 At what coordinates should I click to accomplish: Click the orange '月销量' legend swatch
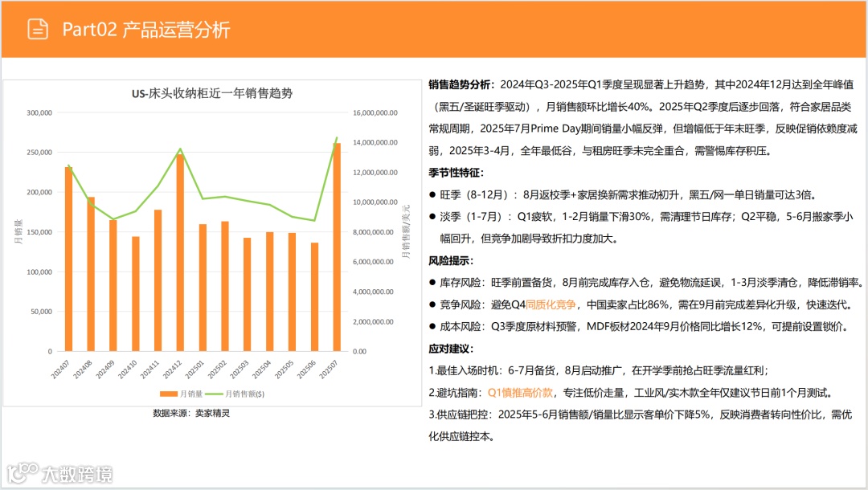point(169,394)
